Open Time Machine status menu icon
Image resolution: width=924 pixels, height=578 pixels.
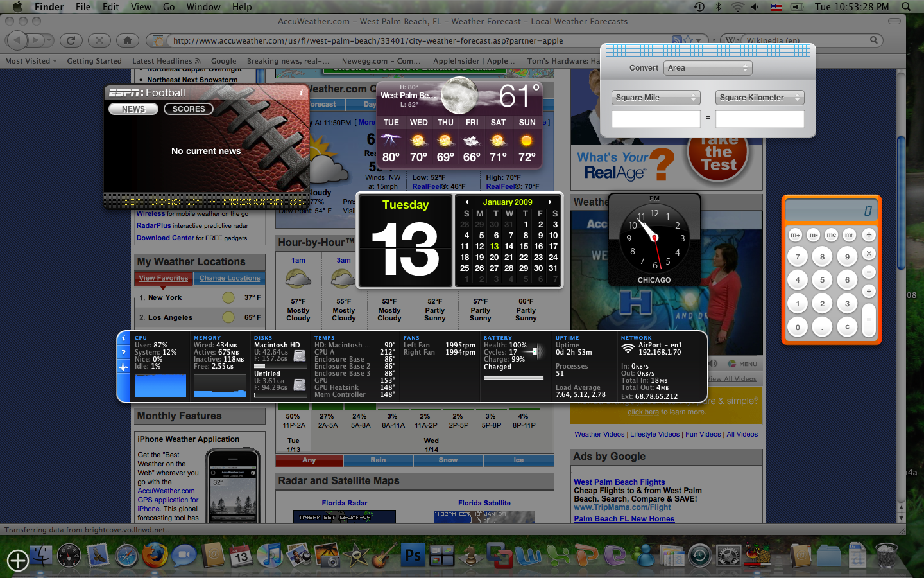click(x=699, y=6)
